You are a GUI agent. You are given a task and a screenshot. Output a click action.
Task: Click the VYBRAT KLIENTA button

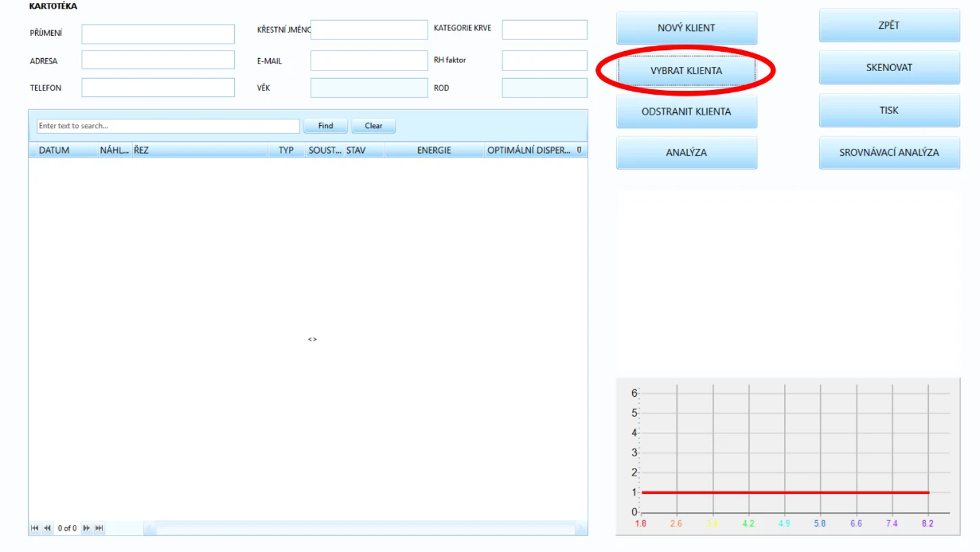click(686, 70)
